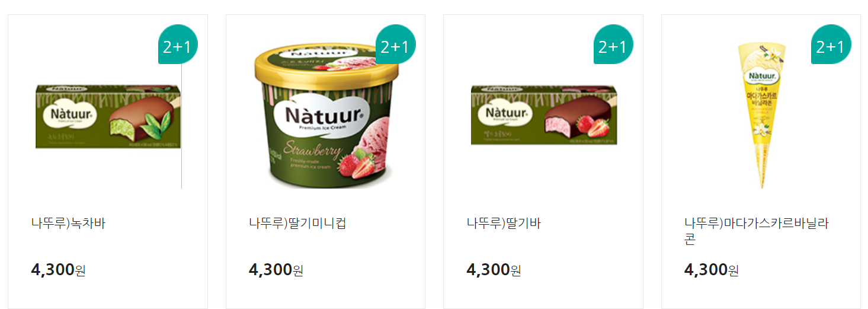
Task: View the strawberry bar box image
Action: pyautogui.click(x=543, y=115)
